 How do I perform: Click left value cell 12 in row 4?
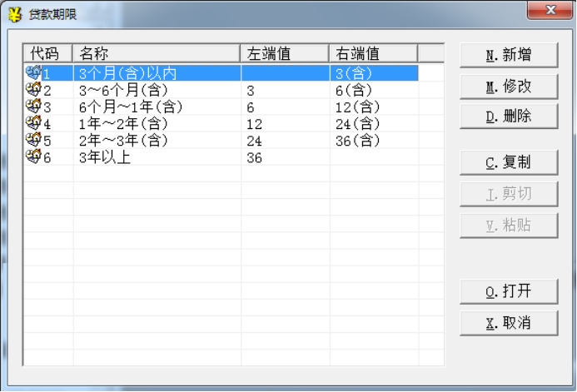pyautogui.click(x=254, y=124)
